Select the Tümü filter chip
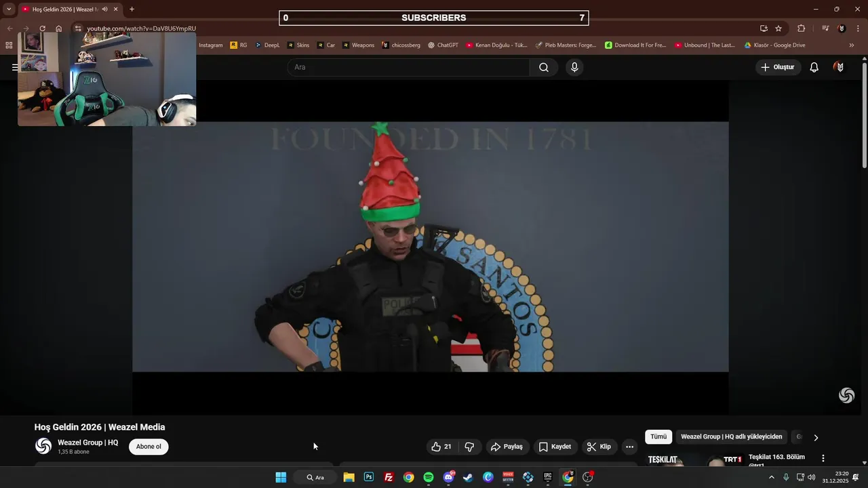868x488 pixels. tap(658, 437)
